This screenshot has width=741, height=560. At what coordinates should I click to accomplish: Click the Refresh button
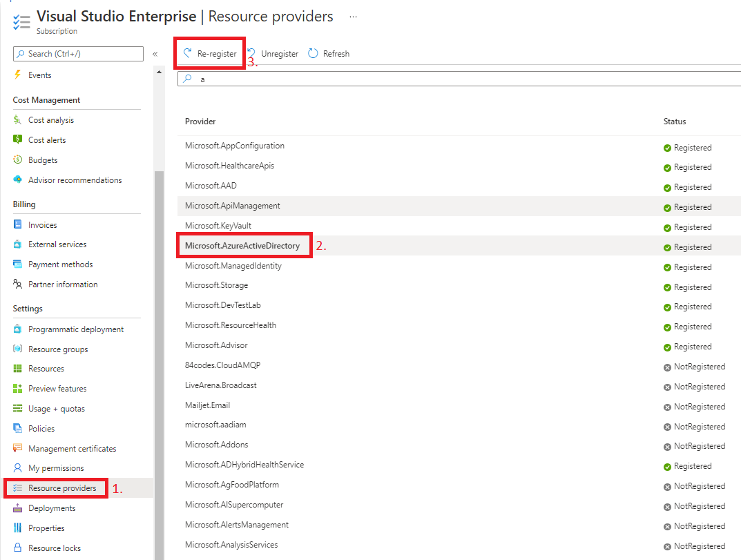click(329, 53)
